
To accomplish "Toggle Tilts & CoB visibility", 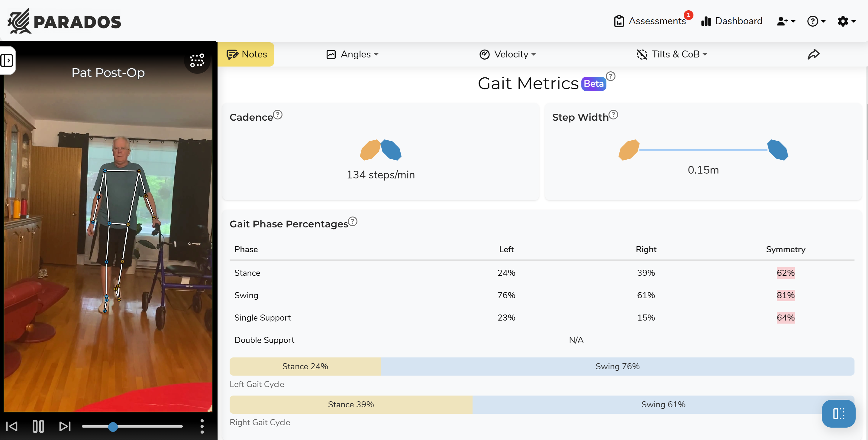I will click(642, 54).
